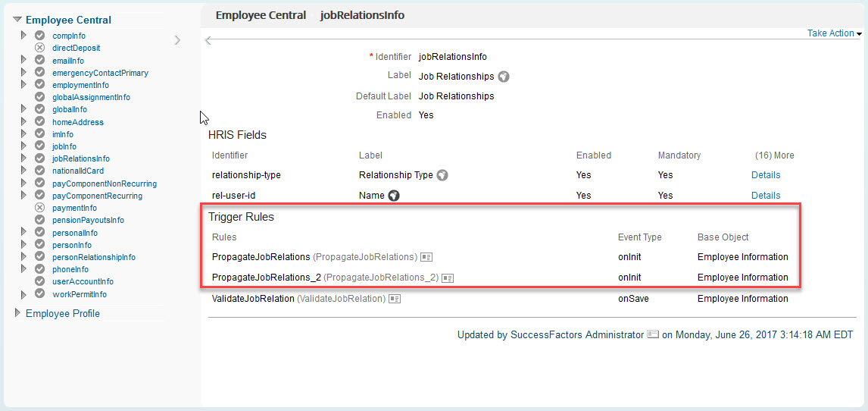Image resolution: width=868 pixels, height=411 pixels.
Task: Open the homeAddress tree item
Action: point(78,122)
